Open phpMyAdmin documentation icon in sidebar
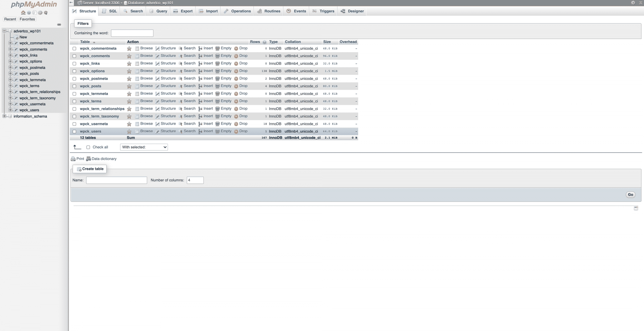 (29, 13)
